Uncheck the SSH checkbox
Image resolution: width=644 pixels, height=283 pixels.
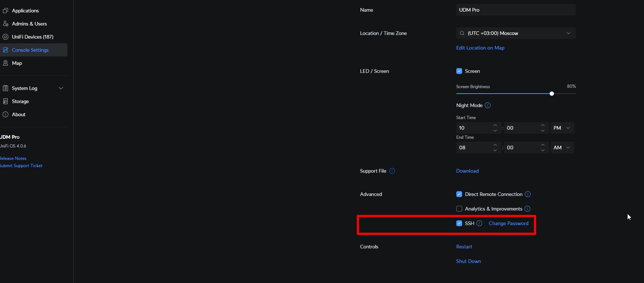coord(459,223)
